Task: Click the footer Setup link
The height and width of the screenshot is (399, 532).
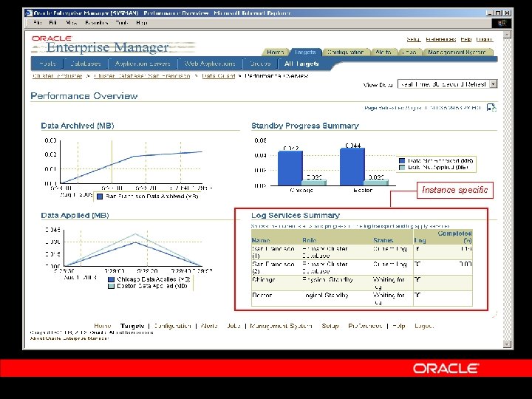Action: point(330,326)
